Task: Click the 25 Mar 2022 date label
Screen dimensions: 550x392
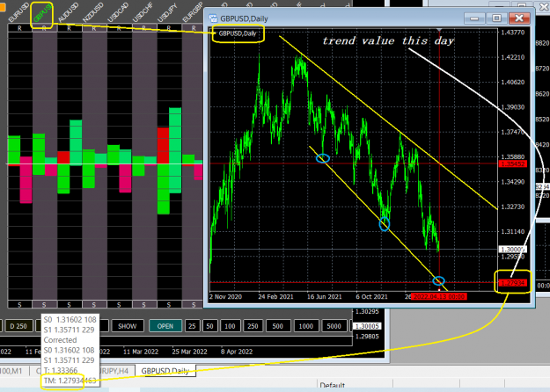Action: click(x=189, y=352)
